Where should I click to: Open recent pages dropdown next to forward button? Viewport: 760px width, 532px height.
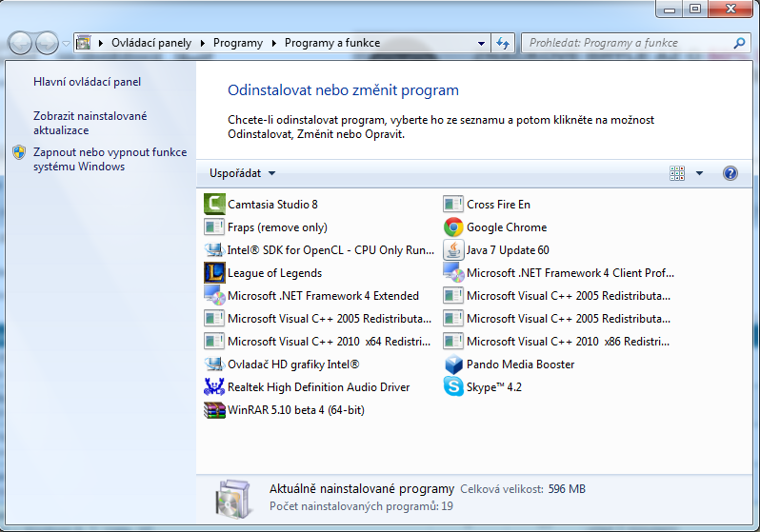(67, 43)
